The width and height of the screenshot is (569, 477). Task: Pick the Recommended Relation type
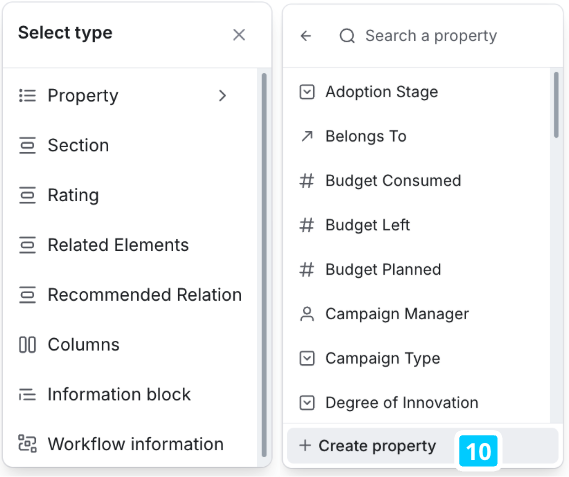pos(130,294)
